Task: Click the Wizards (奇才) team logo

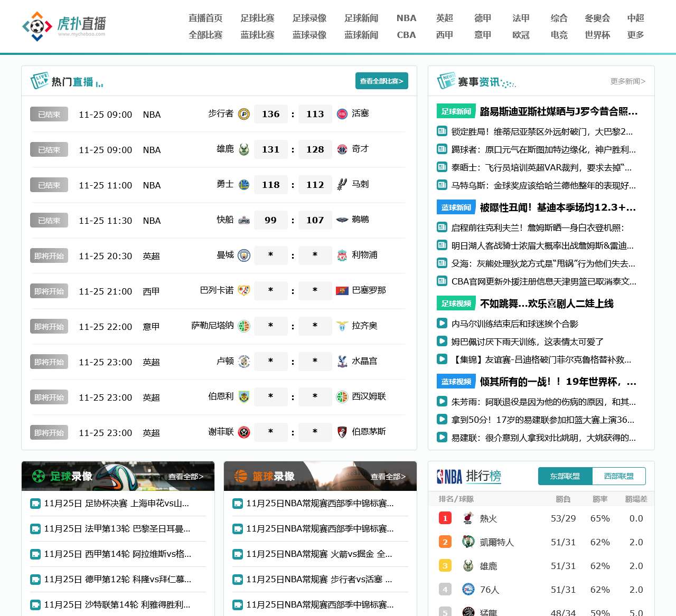Action: (342, 149)
